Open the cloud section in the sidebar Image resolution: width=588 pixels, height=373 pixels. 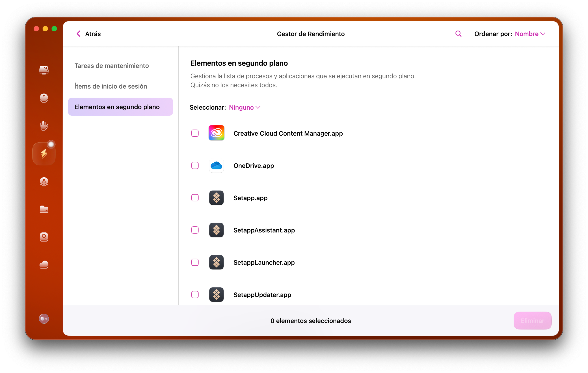[x=44, y=265]
